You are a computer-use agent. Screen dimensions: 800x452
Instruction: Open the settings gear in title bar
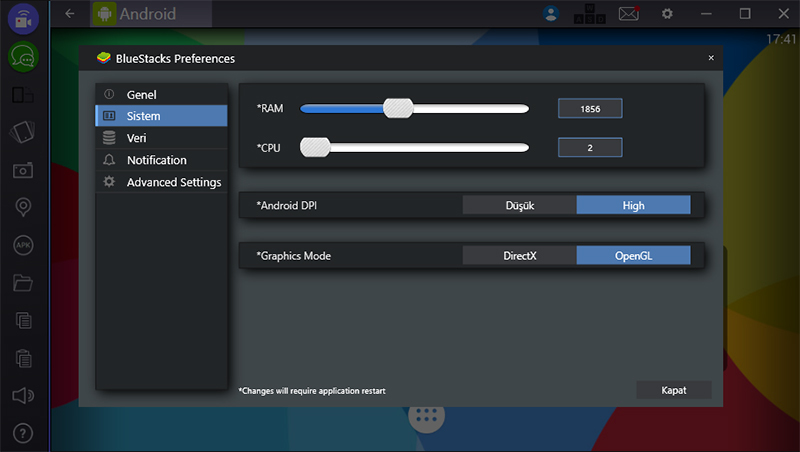(667, 14)
